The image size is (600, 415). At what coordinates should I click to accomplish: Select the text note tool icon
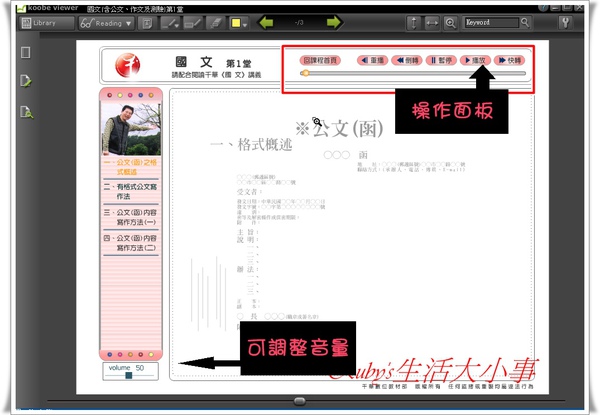[146, 23]
